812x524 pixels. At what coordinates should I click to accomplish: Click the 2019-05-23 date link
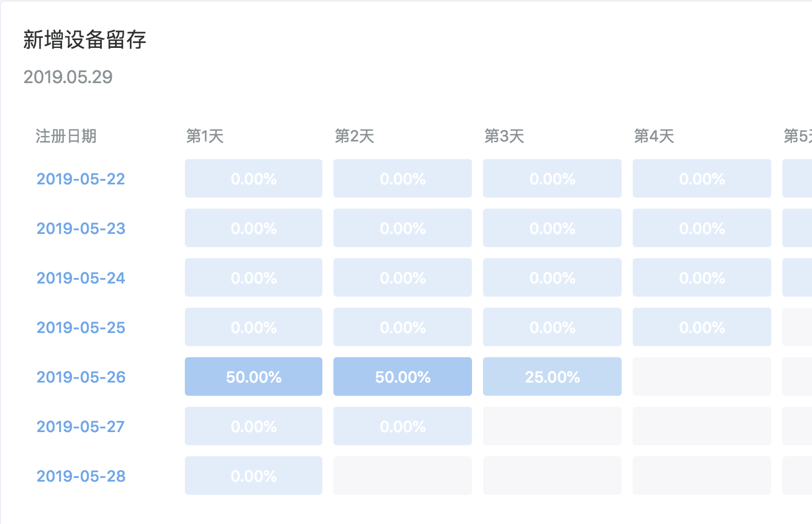[x=81, y=228]
